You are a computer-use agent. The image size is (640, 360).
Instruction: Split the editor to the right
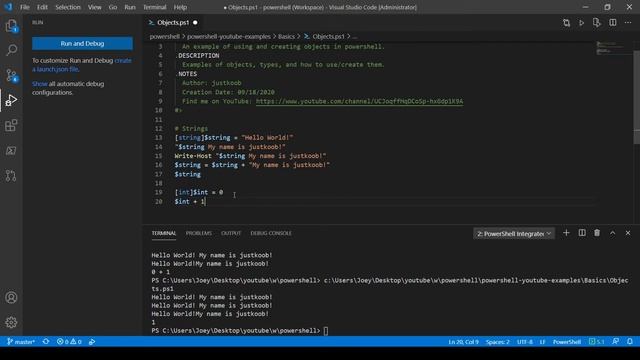pyautogui.click(x=613, y=23)
